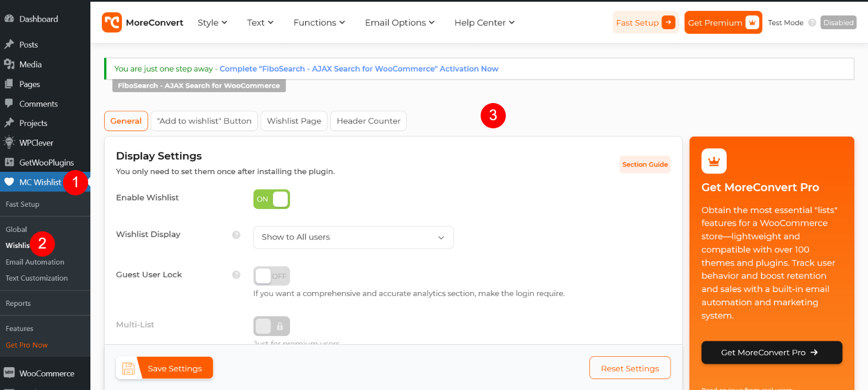Open the "Add to wishlist" Button tab
Screen dimensions: 868x390
click(204, 121)
